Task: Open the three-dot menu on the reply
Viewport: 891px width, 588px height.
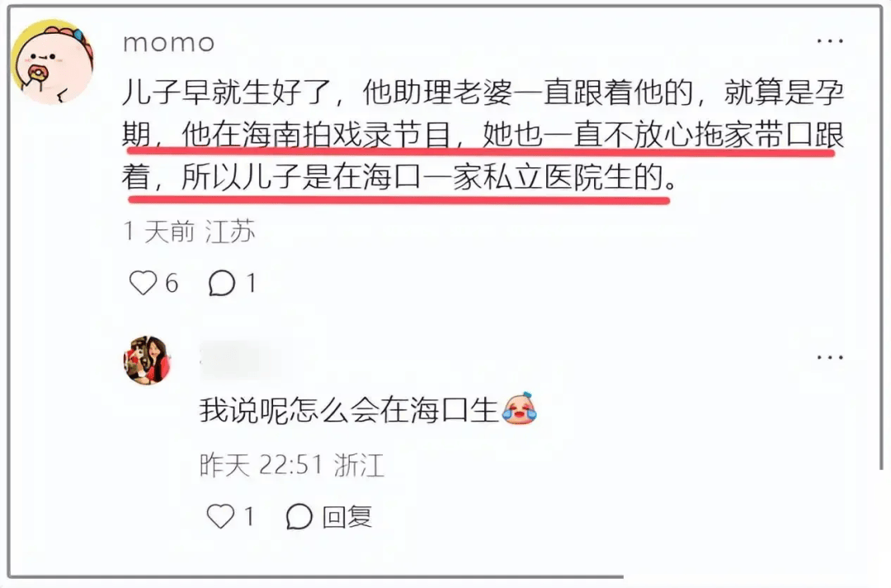Action: [x=830, y=357]
